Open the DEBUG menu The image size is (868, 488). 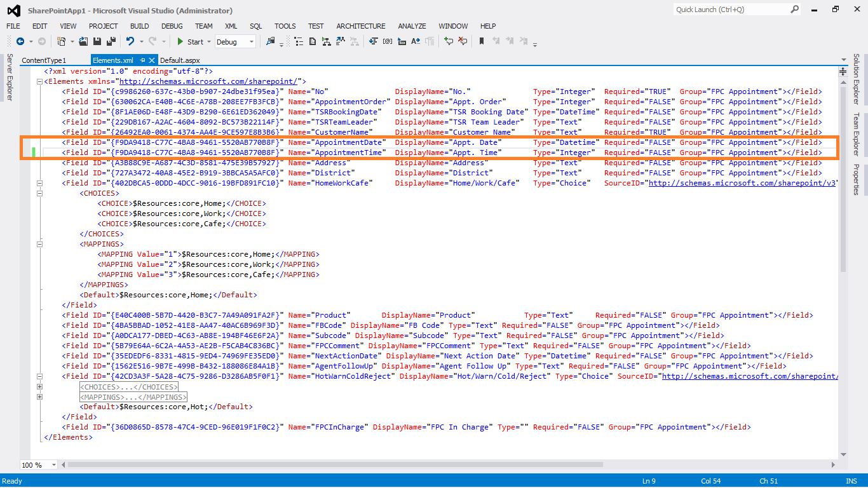(172, 26)
